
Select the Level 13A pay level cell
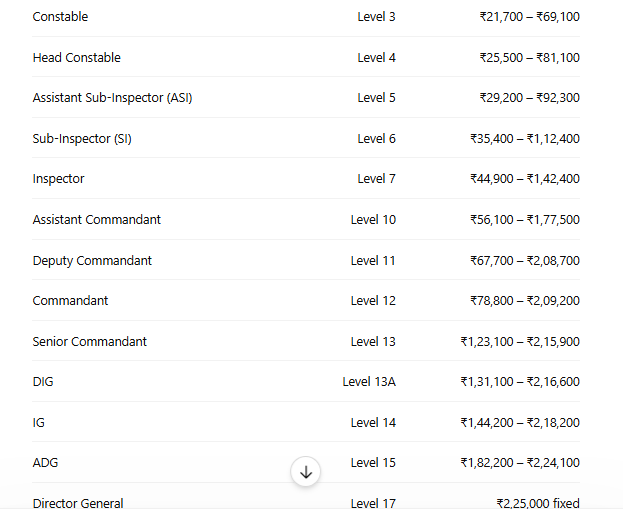(x=369, y=382)
